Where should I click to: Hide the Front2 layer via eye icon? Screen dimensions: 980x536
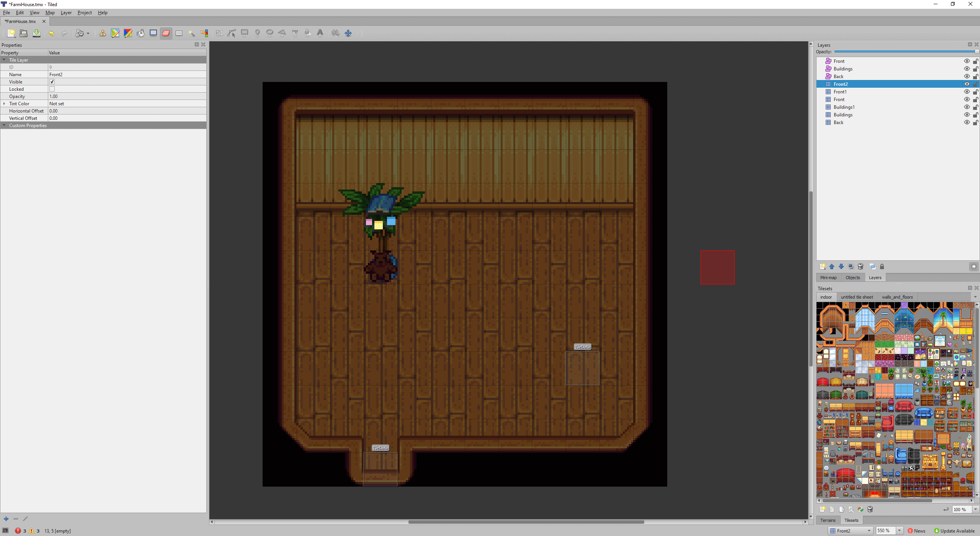(x=967, y=84)
